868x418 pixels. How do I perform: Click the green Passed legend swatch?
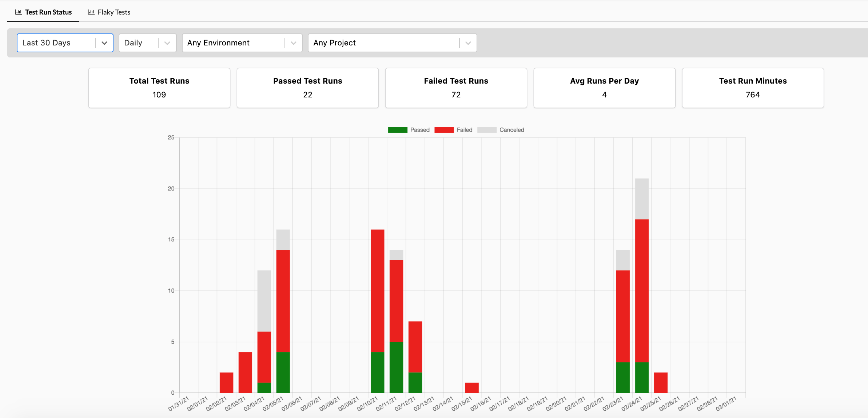[x=397, y=130]
